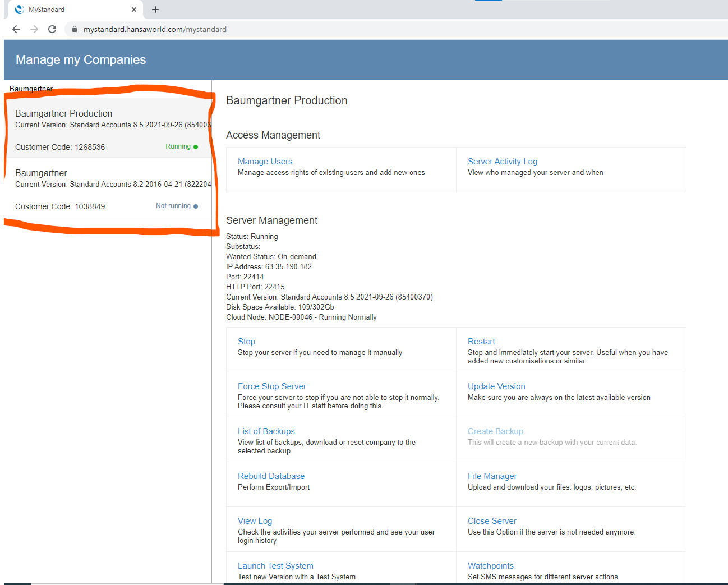
Task: Click the padlock site security icon
Action: tap(74, 29)
